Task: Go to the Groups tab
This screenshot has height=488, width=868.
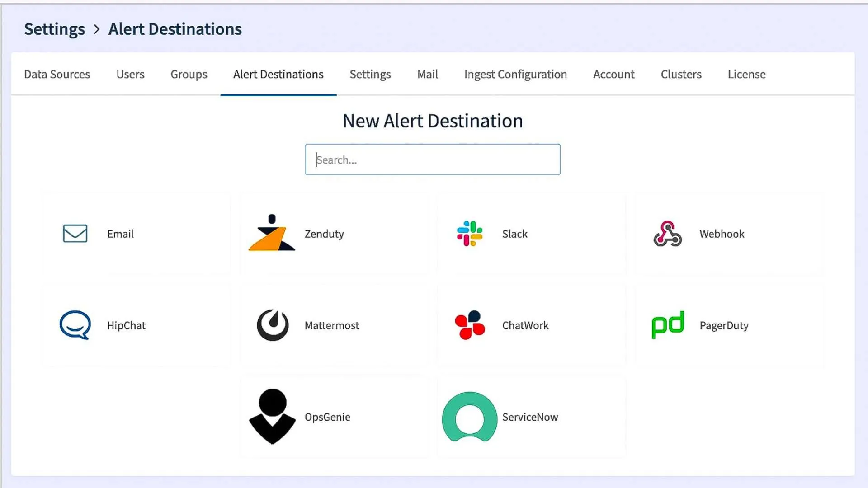Action: pyautogui.click(x=189, y=74)
